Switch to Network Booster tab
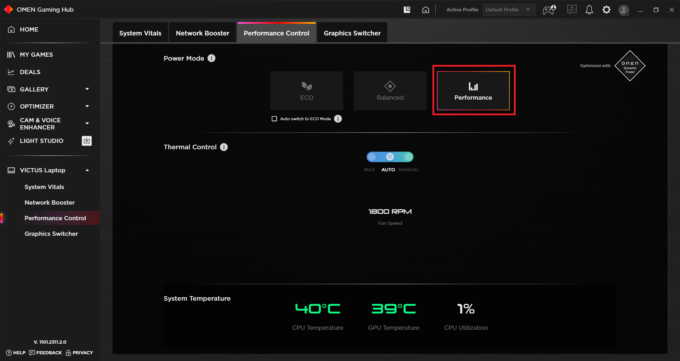 (202, 33)
